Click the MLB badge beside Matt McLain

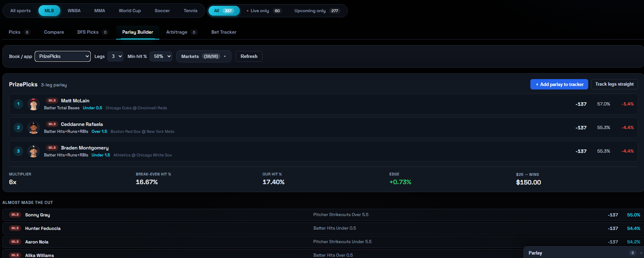point(52,101)
